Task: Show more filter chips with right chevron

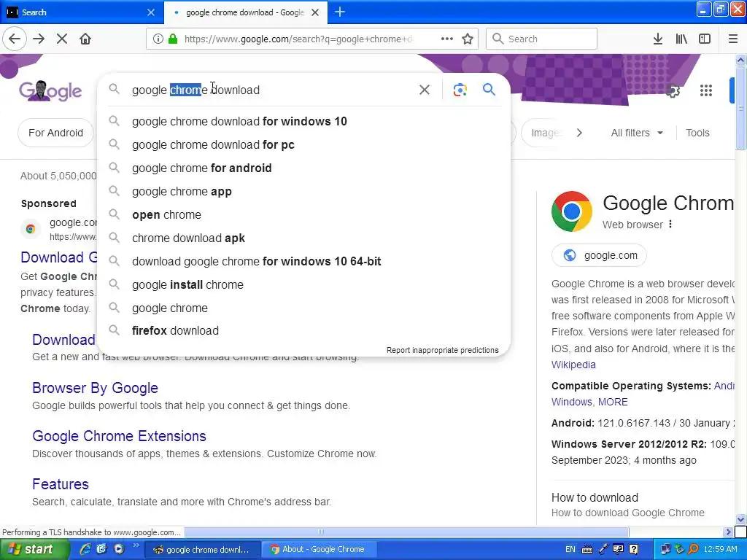Action: tap(579, 133)
